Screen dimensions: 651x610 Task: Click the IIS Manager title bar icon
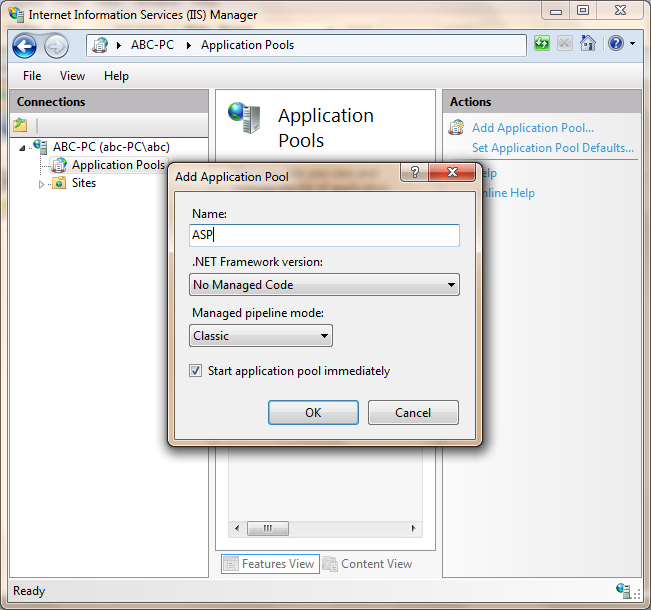pyautogui.click(x=17, y=15)
